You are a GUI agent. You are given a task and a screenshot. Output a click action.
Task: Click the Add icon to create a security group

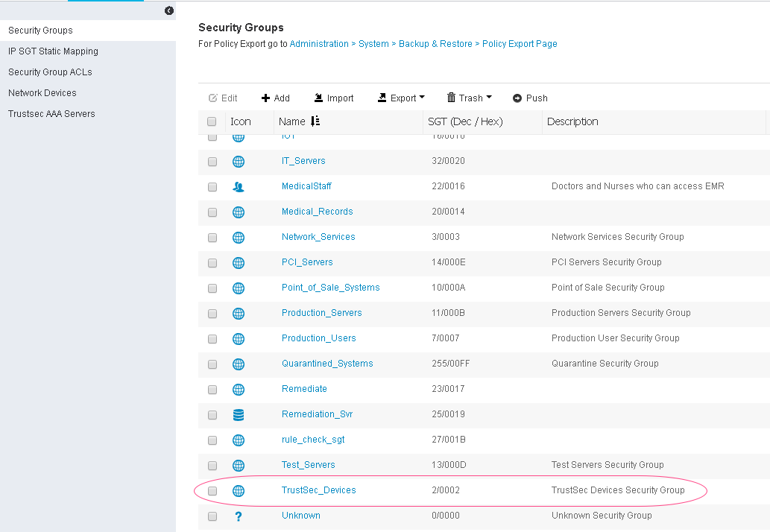point(265,98)
